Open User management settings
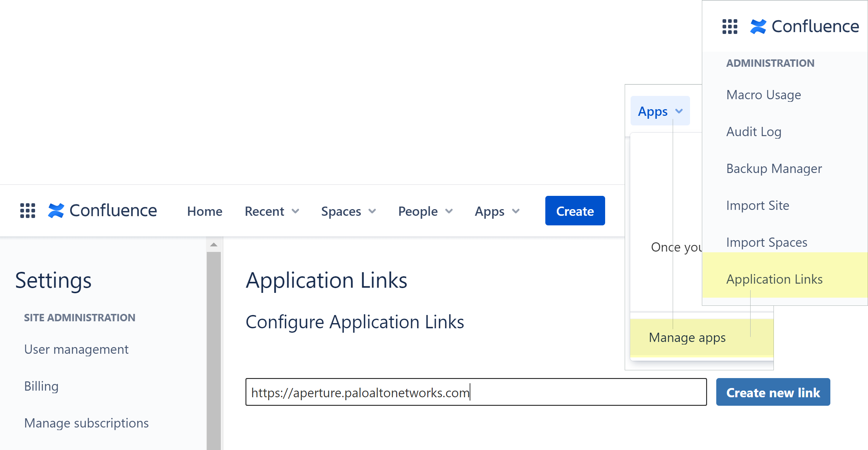The width and height of the screenshot is (868, 450). 76,349
